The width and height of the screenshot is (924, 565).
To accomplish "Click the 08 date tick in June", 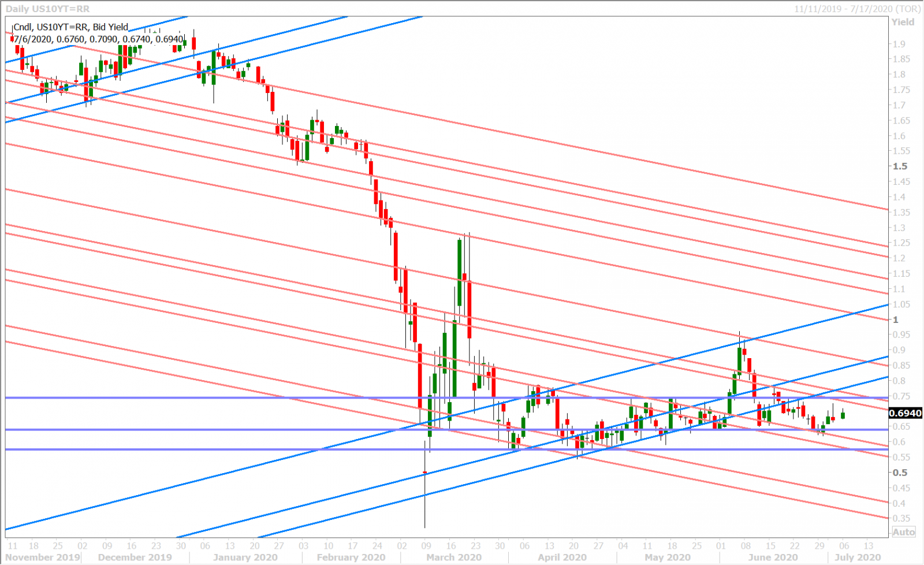I will pyautogui.click(x=746, y=545).
